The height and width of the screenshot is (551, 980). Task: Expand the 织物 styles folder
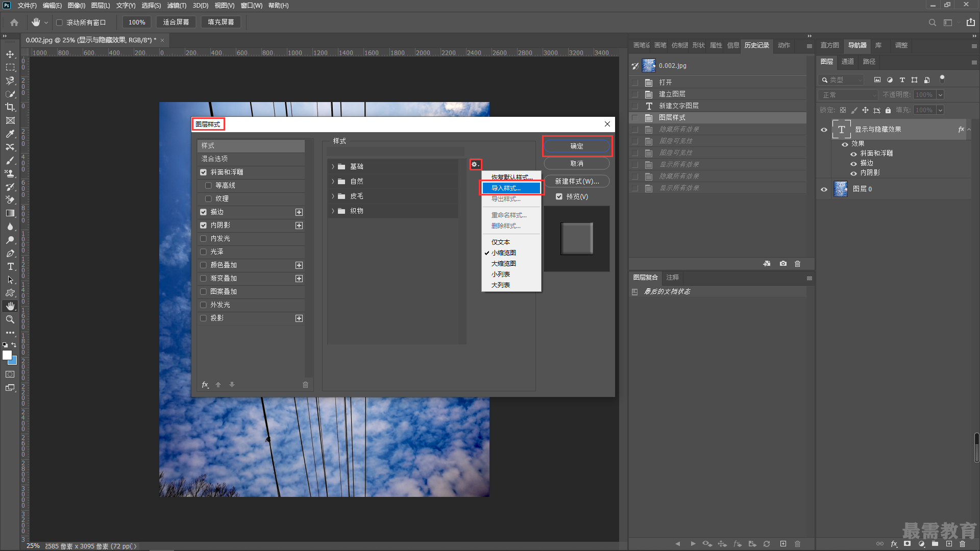tap(333, 211)
